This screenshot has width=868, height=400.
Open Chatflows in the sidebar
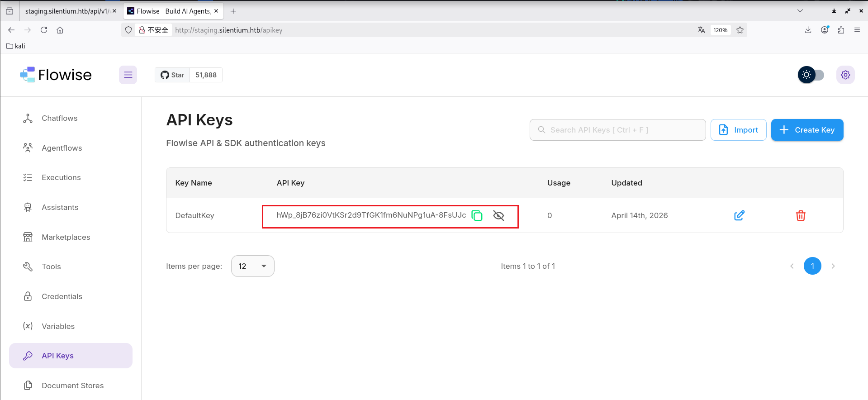pos(59,118)
